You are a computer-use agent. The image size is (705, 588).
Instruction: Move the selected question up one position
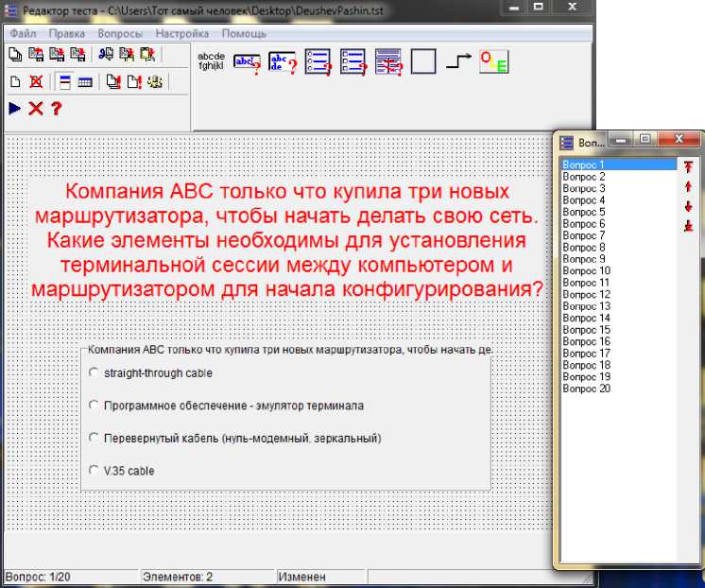coord(688,186)
